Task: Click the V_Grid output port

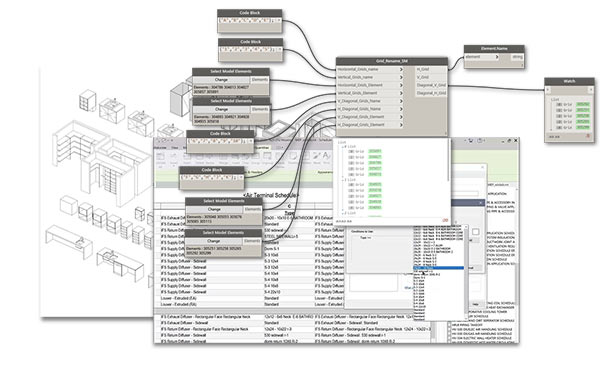Action: (431, 77)
